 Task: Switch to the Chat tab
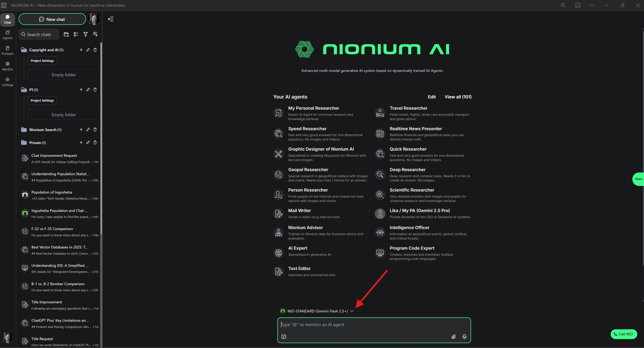point(8,20)
